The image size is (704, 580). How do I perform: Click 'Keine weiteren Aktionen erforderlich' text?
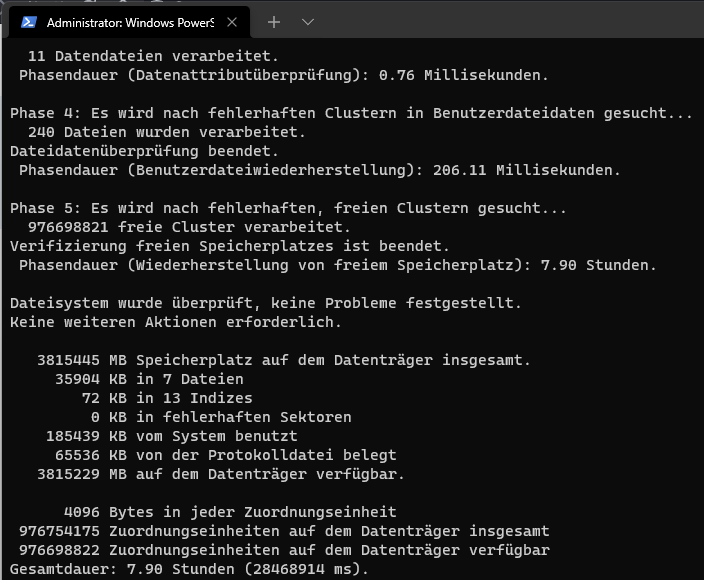(x=176, y=322)
